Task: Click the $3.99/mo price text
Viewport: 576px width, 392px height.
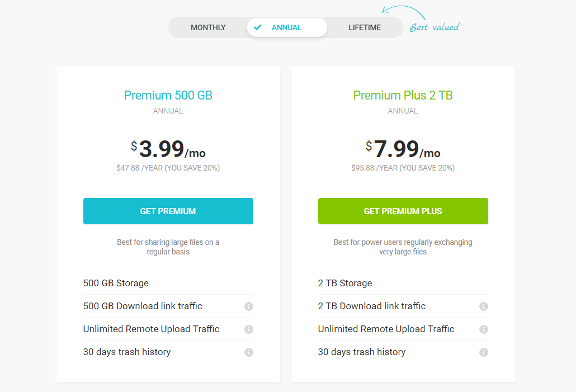Action: coord(168,149)
